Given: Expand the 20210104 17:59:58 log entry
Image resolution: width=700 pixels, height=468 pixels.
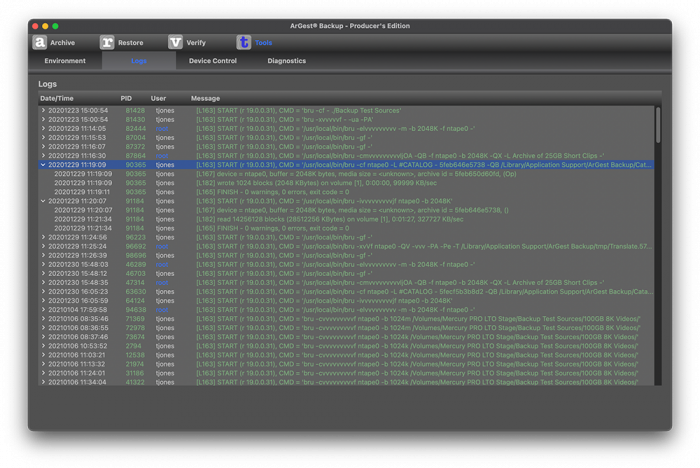Looking at the screenshot, I should pyautogui.click(x=43, y=309).
